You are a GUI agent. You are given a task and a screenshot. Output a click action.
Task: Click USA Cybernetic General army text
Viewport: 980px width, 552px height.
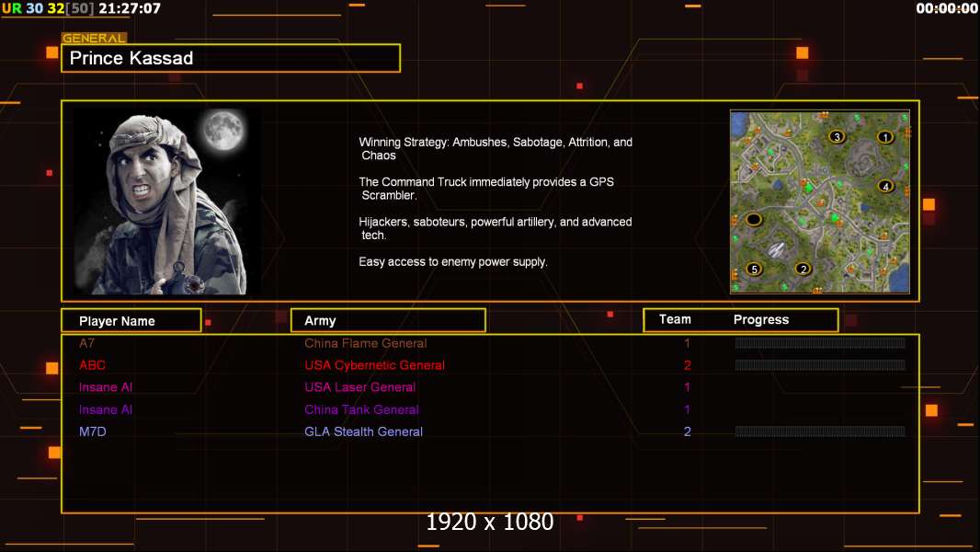coord(374,365)
